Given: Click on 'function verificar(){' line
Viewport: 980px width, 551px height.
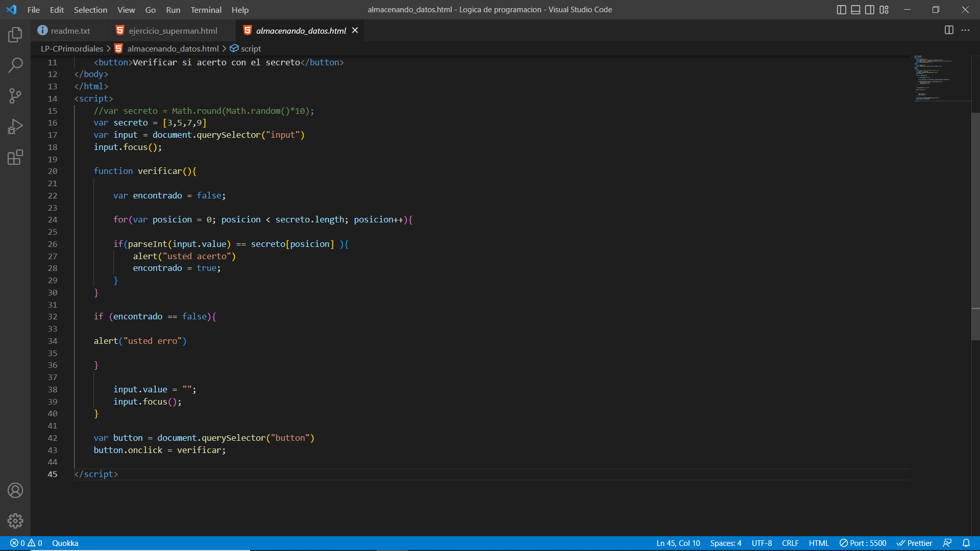Looking at the screenshot, I should click(145, 171).
